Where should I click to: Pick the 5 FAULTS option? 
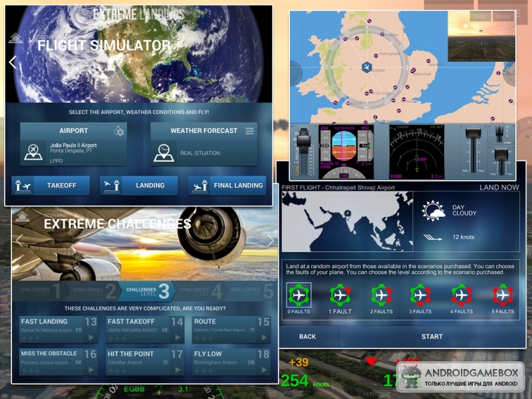(503, 299)
